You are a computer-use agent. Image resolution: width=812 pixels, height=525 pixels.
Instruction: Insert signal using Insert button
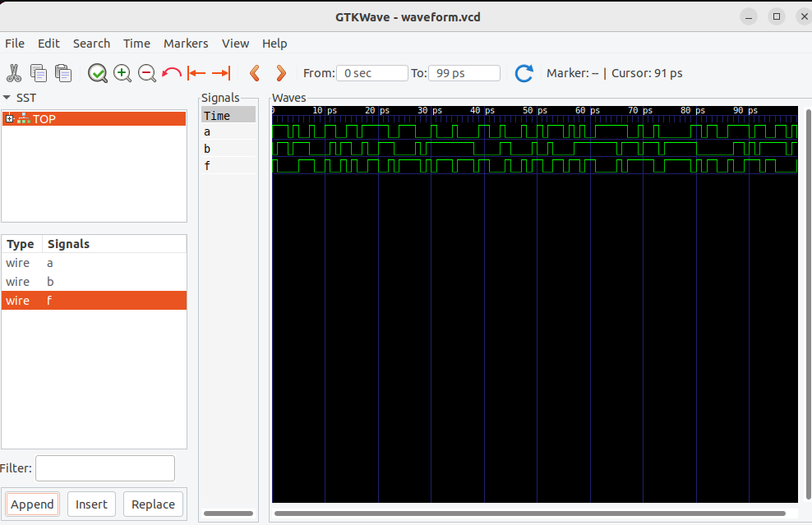click(91, 504)
